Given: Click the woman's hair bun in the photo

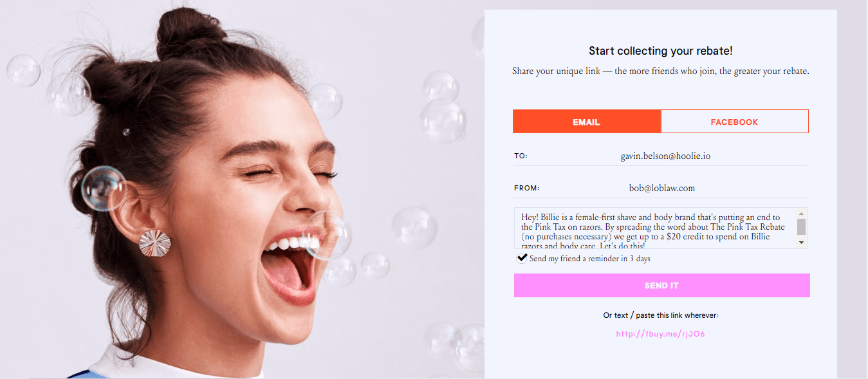Looking at the screenshot, I should (x=182, y=32).
